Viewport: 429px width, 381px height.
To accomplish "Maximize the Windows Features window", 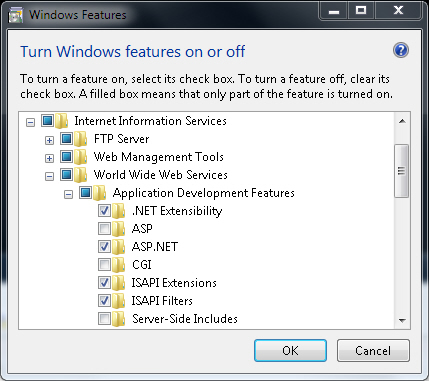I will click(361, 11).
